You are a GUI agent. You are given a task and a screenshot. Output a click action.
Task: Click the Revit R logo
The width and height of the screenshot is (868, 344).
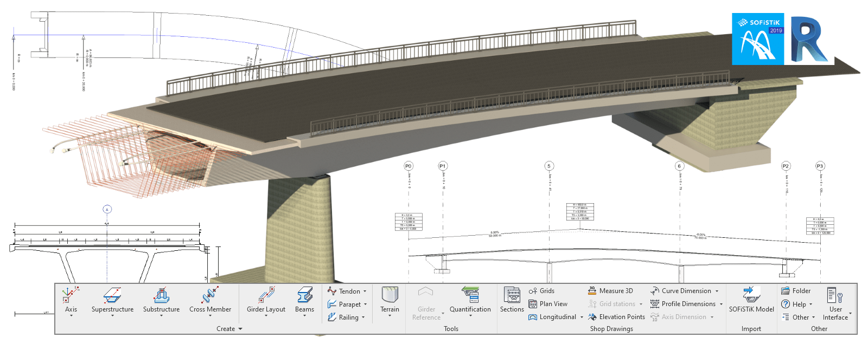pyautogui.click(x=809, y=39)
